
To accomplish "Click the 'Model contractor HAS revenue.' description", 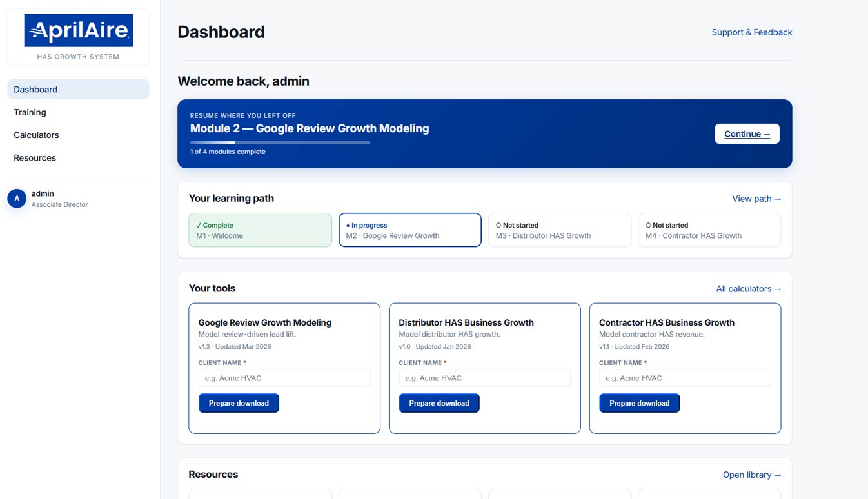I will click(652, 335).
